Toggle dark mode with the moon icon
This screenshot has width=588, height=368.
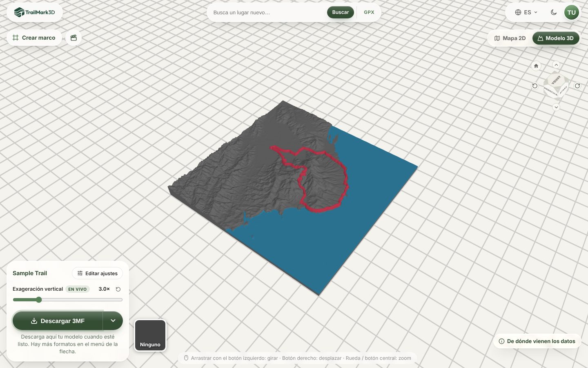coord(554,12)
